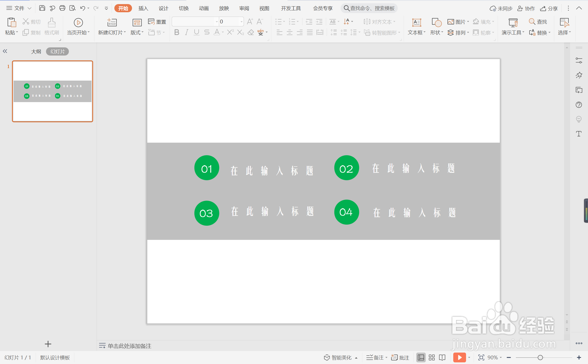Toggle bold formatting

(x=177, y=32)
